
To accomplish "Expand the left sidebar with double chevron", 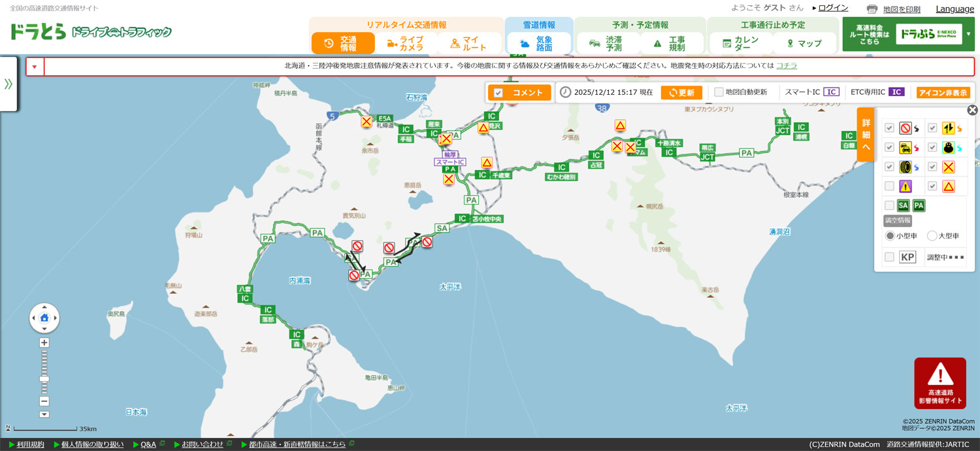I will point(8,84).
